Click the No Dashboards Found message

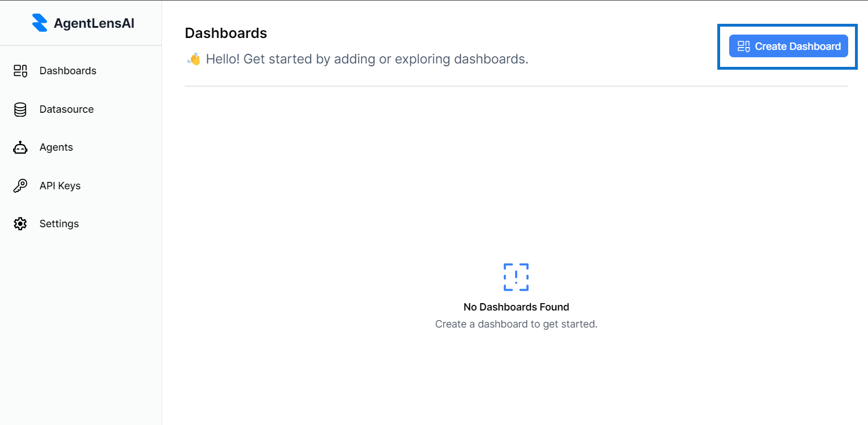click(x=516, y=307)
